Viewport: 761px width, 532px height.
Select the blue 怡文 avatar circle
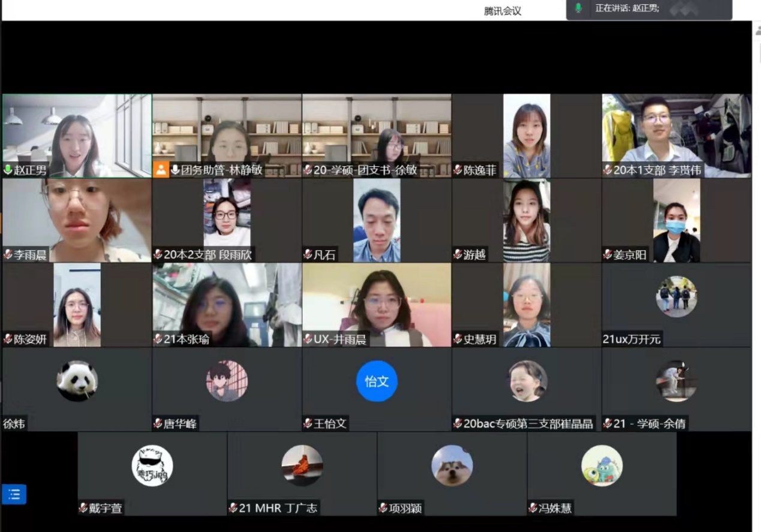coord(377,381)
